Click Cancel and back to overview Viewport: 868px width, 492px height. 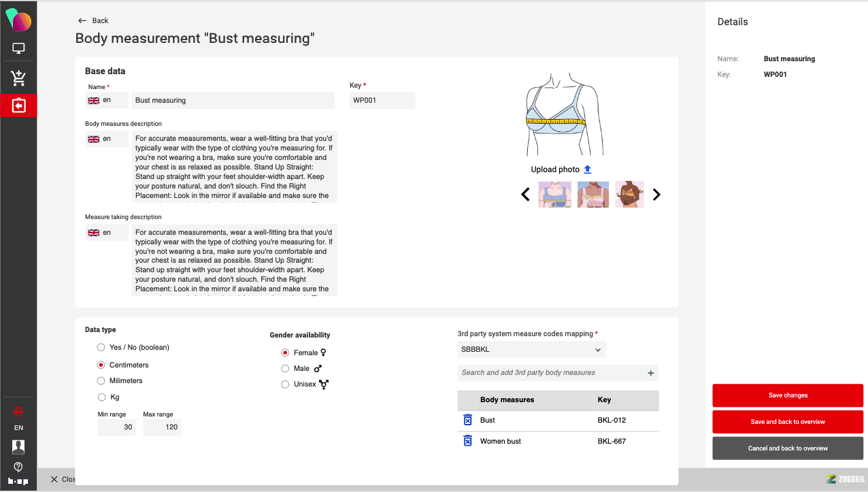click(x=788, y=448)
